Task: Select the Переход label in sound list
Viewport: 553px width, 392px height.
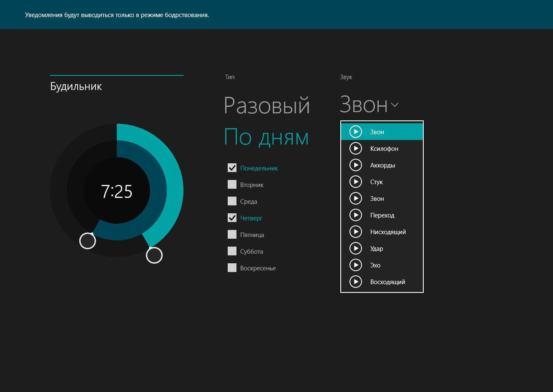Action: point(382,215)
